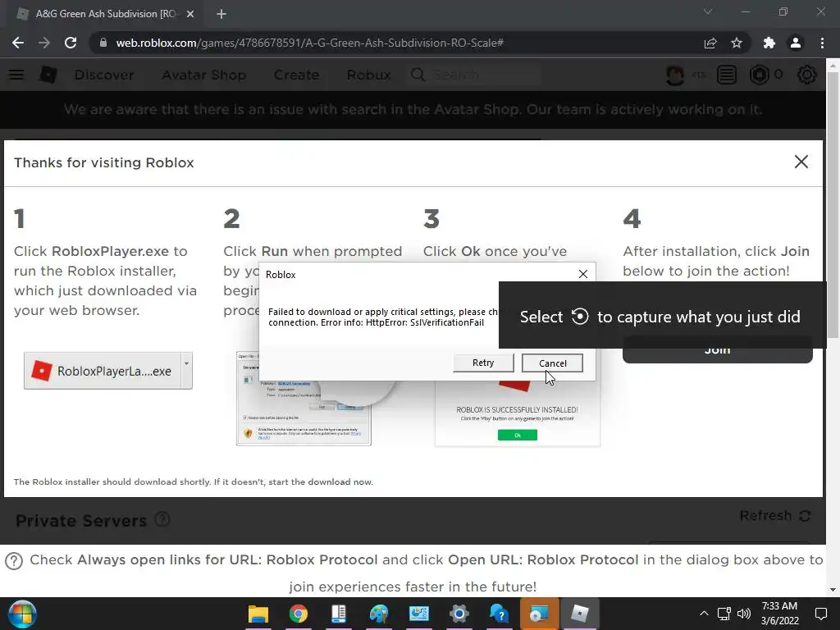Click the Refresh link for Private Servers

(x=774, y=516)
